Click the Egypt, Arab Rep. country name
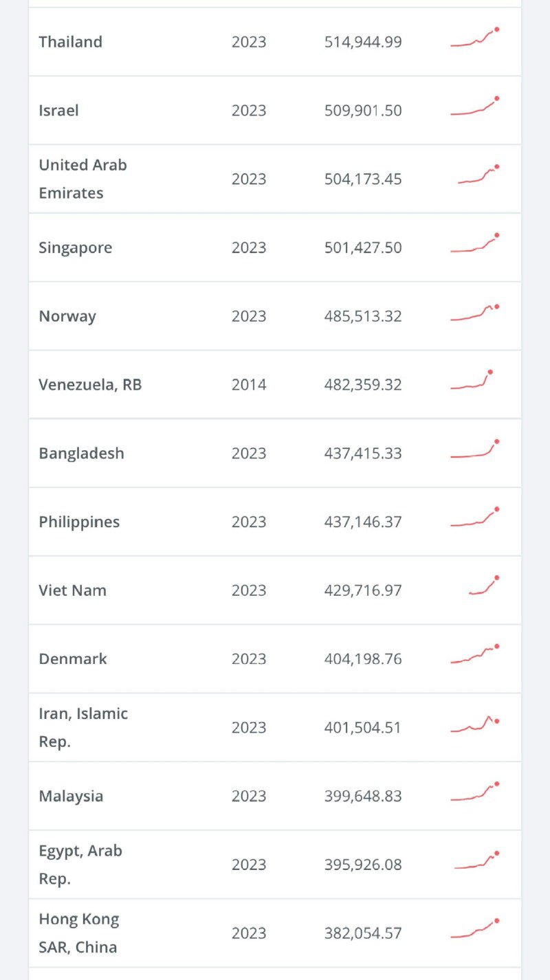Screen dimensions: 550x980 click(x=80, y=865)
